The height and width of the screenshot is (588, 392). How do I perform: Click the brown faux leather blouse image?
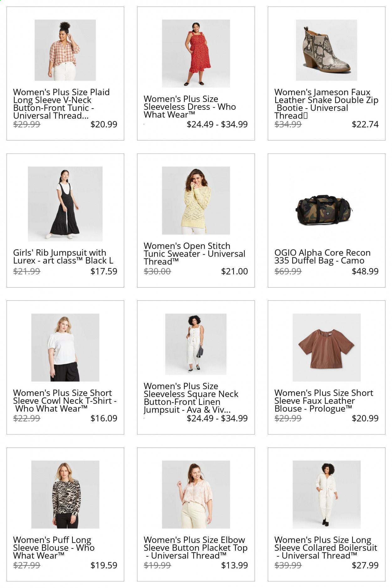click(x=326, y=347)
